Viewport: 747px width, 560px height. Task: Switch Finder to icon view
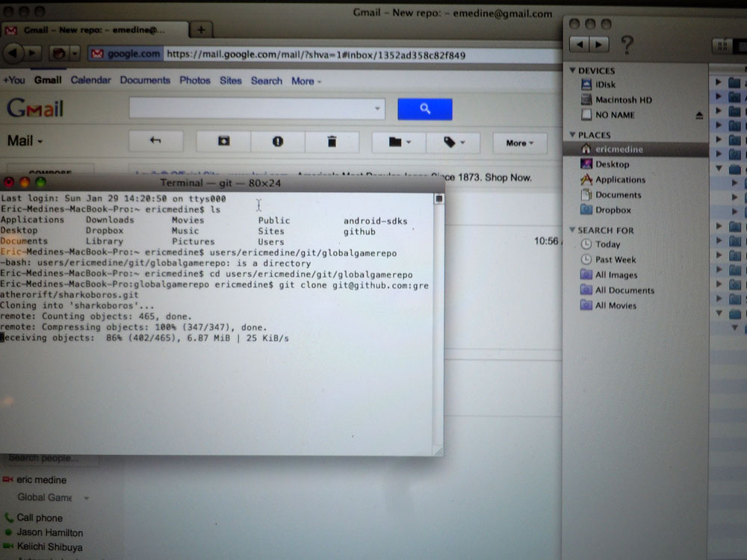pos(722,46)
